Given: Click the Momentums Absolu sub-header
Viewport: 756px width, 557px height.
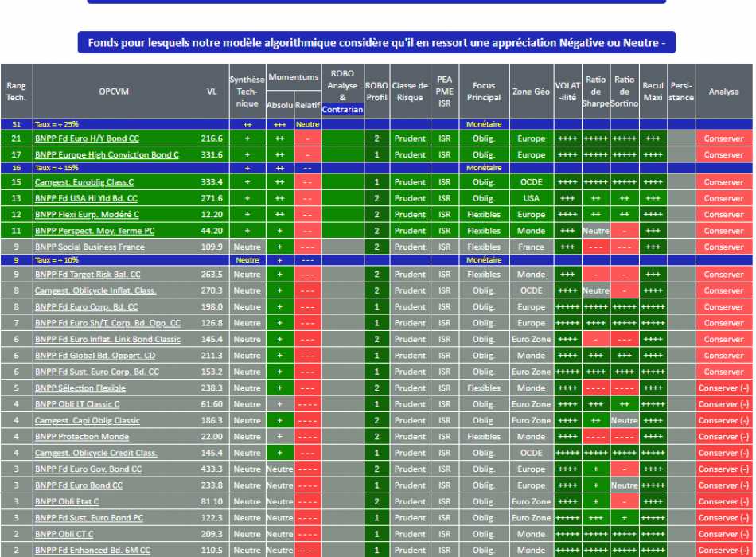Looking at the screenshot, I should coord(279,105).
